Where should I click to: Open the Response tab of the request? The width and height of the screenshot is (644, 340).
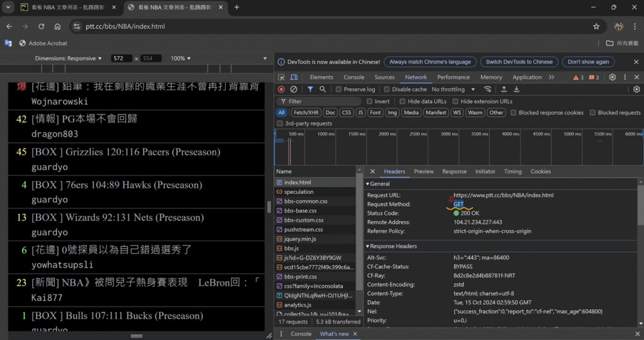point(454,171)
